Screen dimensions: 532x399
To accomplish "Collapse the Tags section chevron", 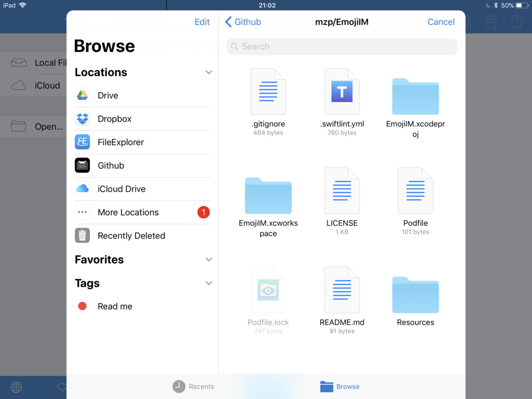I will click(x=209, y=283).
